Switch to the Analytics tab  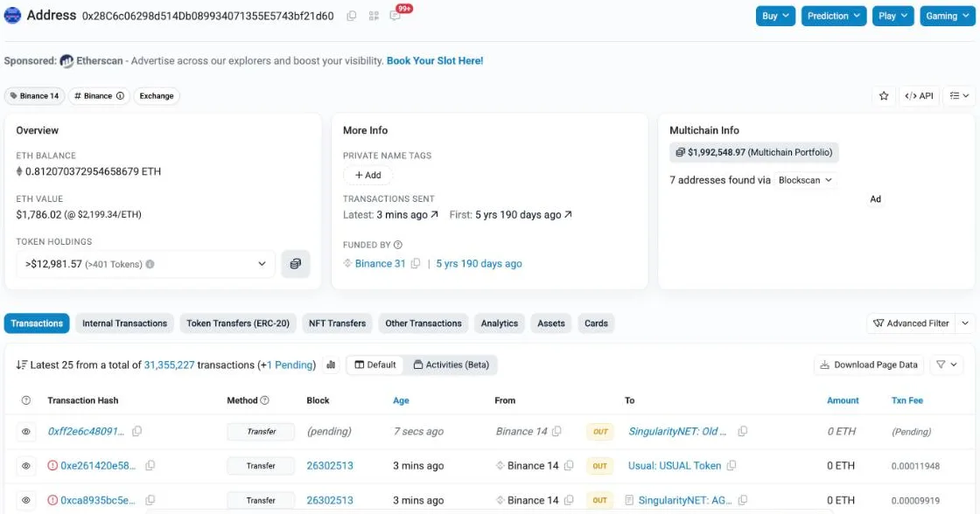(x=500, y=323)
